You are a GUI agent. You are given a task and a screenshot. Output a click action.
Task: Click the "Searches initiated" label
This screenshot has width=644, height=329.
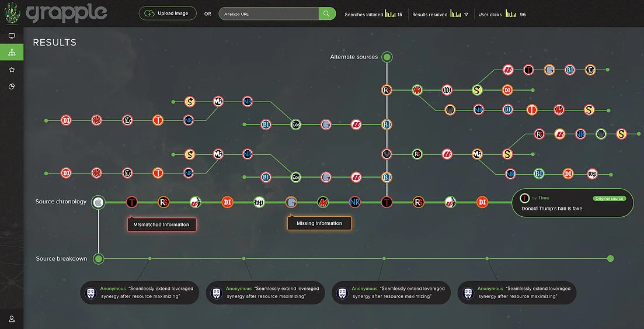[x=364, y=15]
